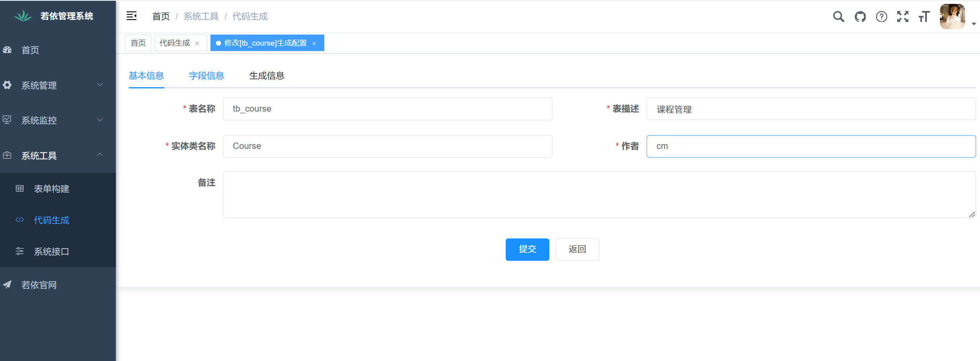Switch to the 字段信息 tab
This screenshot has height=361, width=980.
pyautogui.click(x=207, y=75)
